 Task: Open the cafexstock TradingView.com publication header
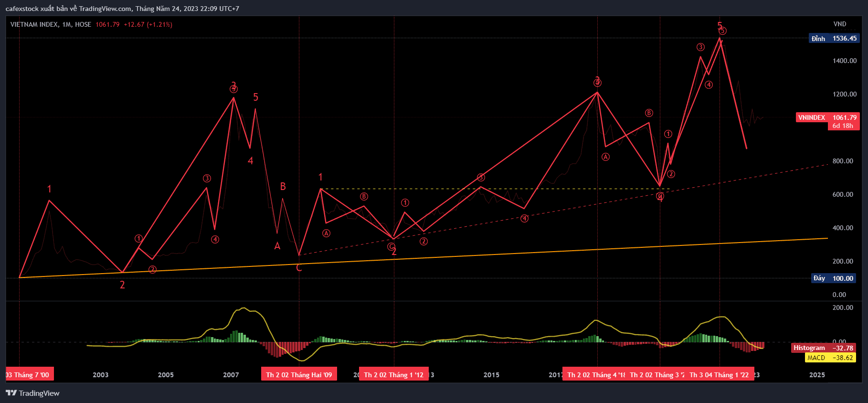coord(122,9)
